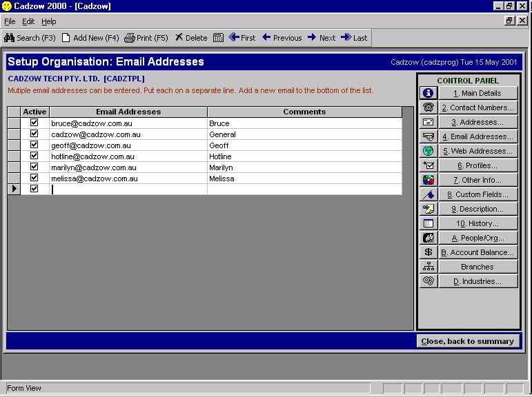Open 7. Other Info panel
The width and height of the screenshot is (532, 397).
click(x=478, y=180)
